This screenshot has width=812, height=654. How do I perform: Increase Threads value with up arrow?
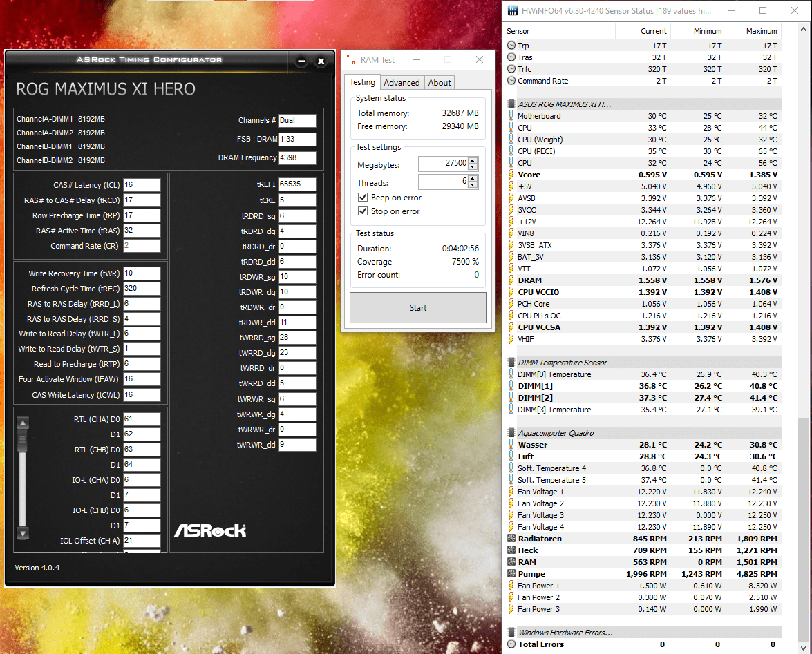[472, 178]
